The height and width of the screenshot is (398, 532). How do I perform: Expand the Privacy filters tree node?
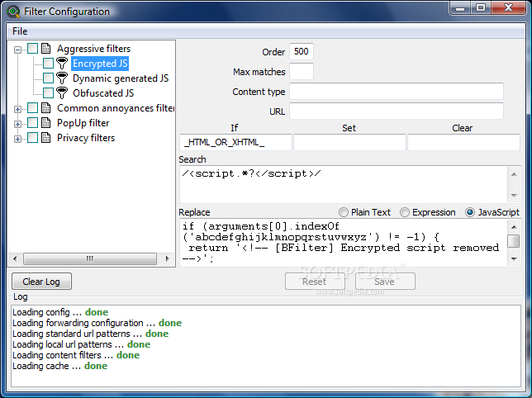pos(17,139)
